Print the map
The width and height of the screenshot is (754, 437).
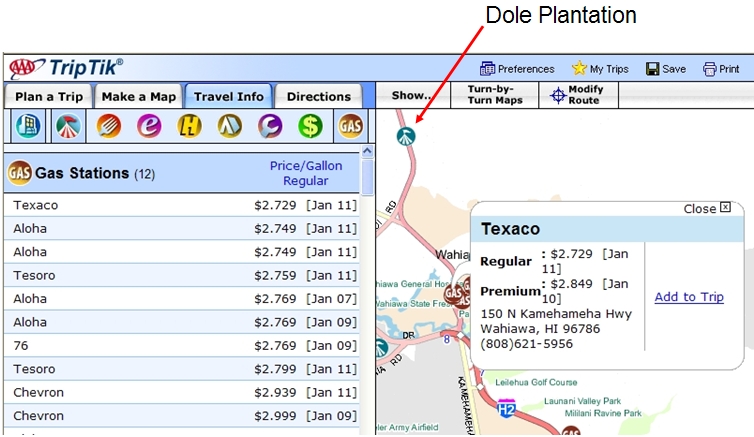721,69
